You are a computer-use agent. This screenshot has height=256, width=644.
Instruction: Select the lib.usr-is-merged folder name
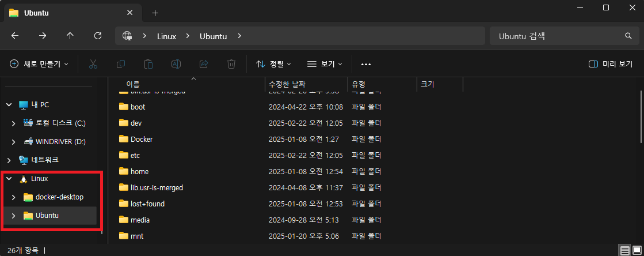(x=157, y=188)
